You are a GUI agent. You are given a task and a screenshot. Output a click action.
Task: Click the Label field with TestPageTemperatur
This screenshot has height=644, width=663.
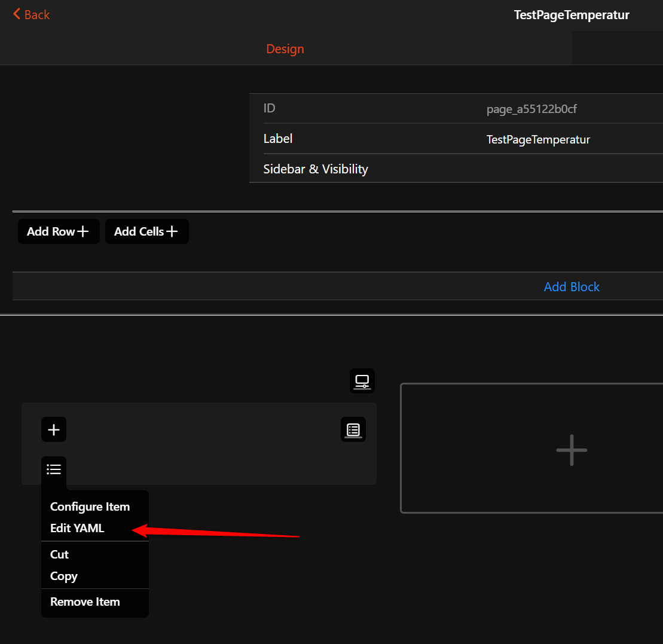coord(538,139)
